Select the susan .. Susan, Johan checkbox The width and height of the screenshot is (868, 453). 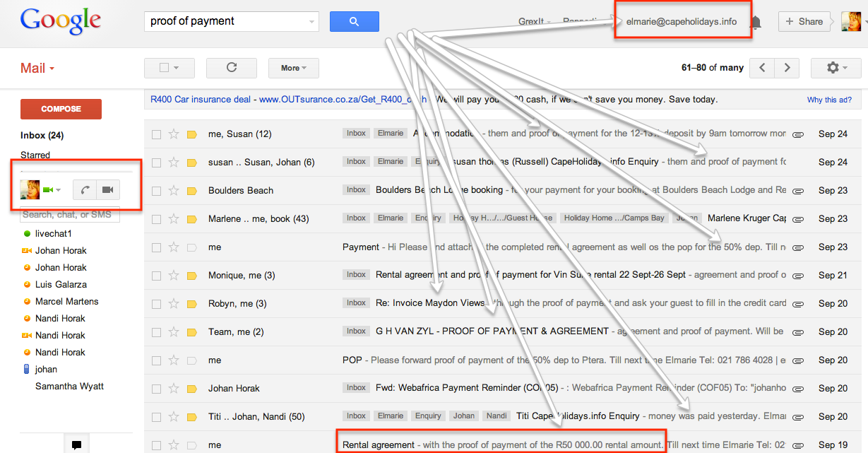point(156,162)
